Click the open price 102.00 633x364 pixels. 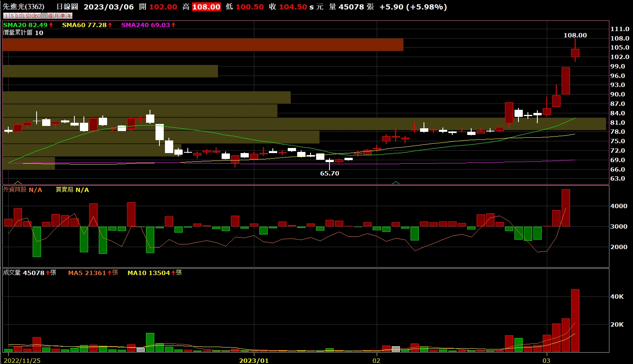pyautogui.click(x=163, y=7)
